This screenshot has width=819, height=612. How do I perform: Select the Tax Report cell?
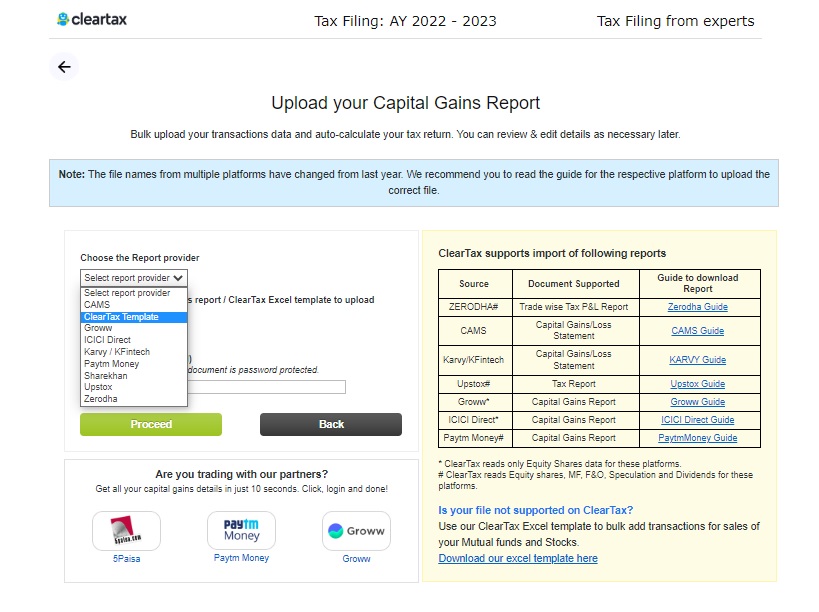(x=576, y=384)
